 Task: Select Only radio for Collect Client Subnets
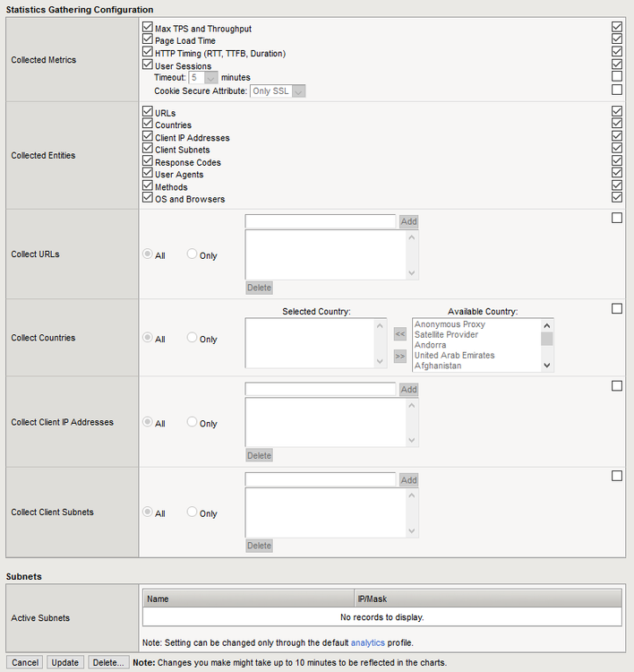[192, 513]
